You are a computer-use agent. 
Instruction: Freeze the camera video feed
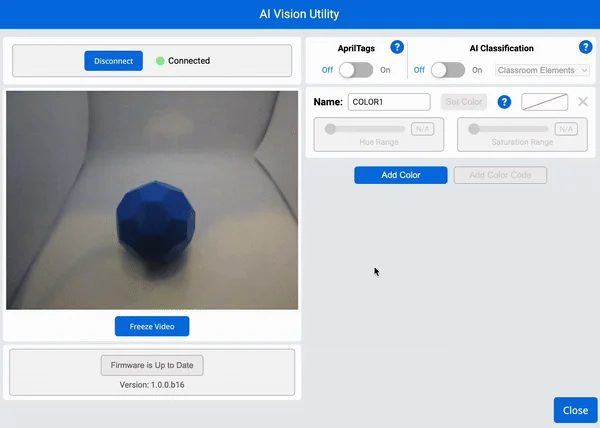click(152, 327)
